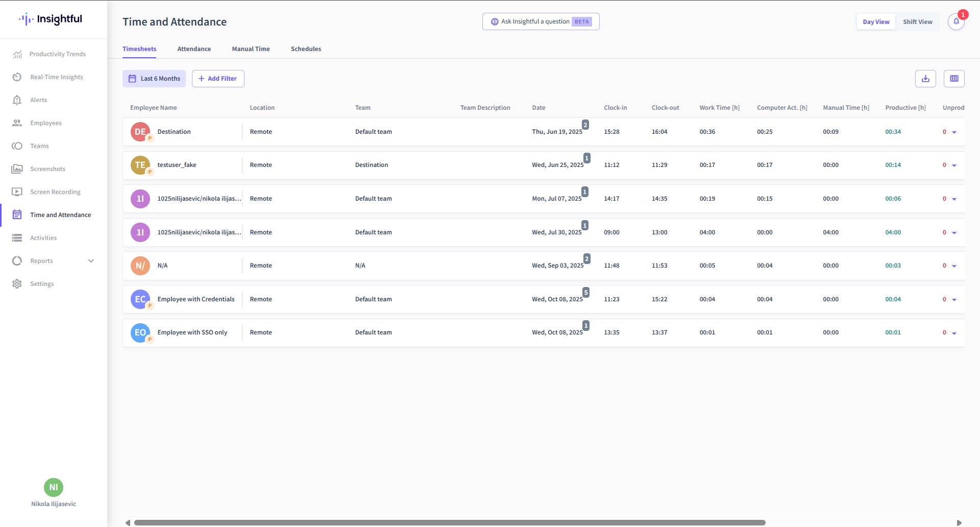The height and width of the screenshot is (527, 980).
Task: Download timesheets with the export icon
Action: 925,79
